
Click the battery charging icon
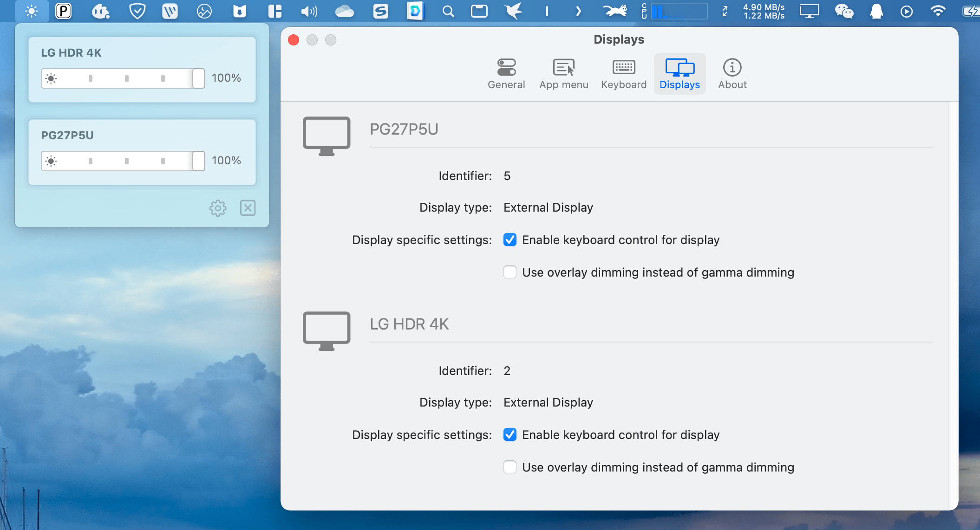(x=971, y=11)
